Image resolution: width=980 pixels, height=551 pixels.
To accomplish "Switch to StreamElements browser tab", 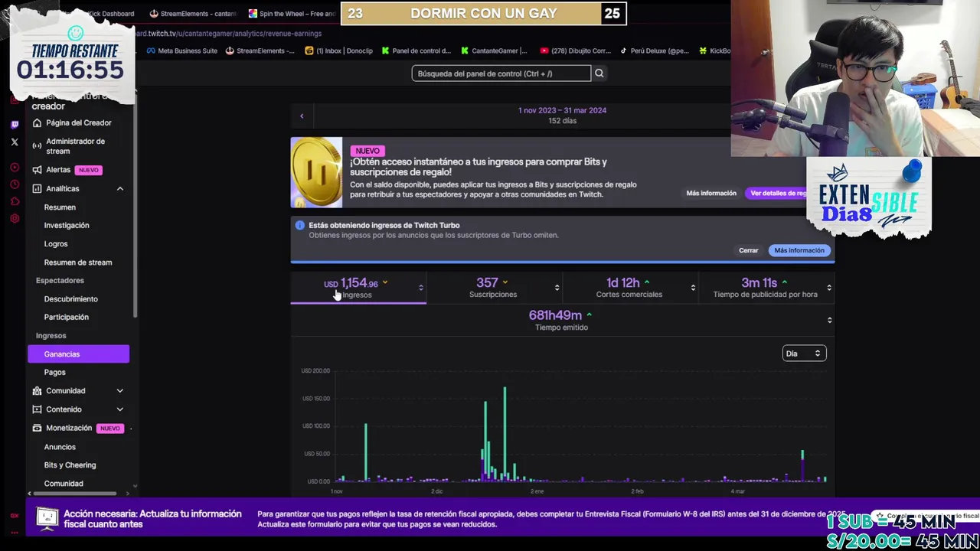I will click(193, 14).
